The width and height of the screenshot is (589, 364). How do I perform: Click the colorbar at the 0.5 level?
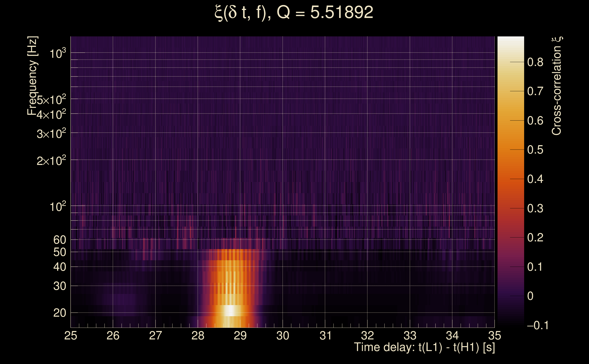[510, 150]
